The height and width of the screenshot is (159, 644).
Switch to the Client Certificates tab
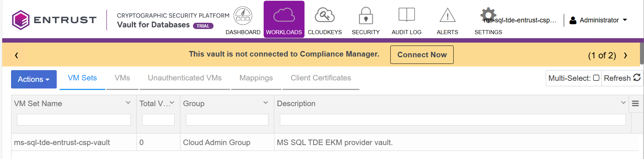(x=321, y=78)
